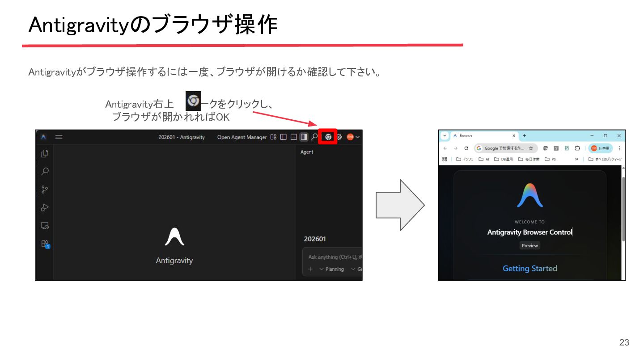Click the Google search address bar
The width and height of the screenshot is (644, 362).
tap(506, 148)
